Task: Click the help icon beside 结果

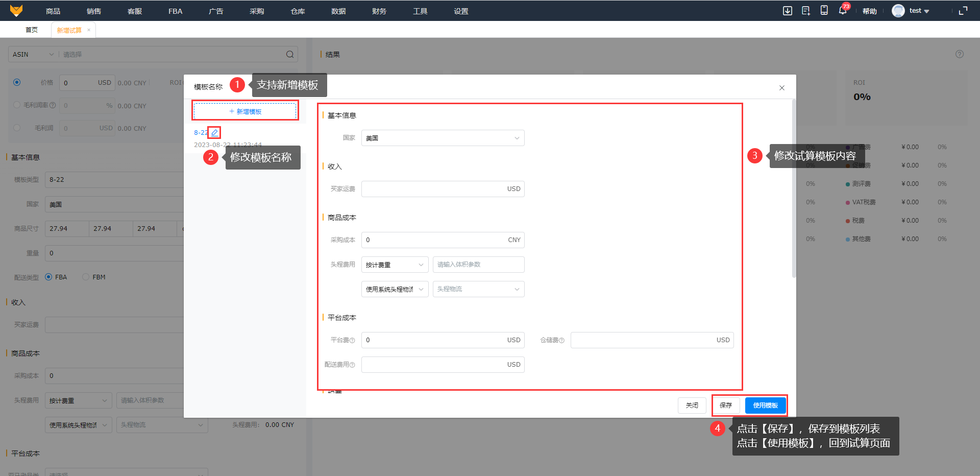Action: [960, 54]
